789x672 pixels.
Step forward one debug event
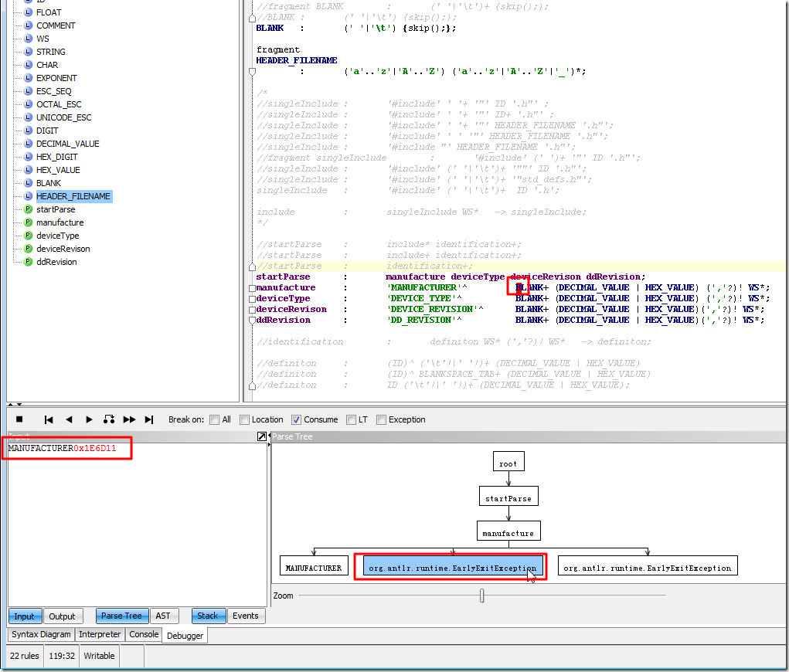tap(89, 419)
